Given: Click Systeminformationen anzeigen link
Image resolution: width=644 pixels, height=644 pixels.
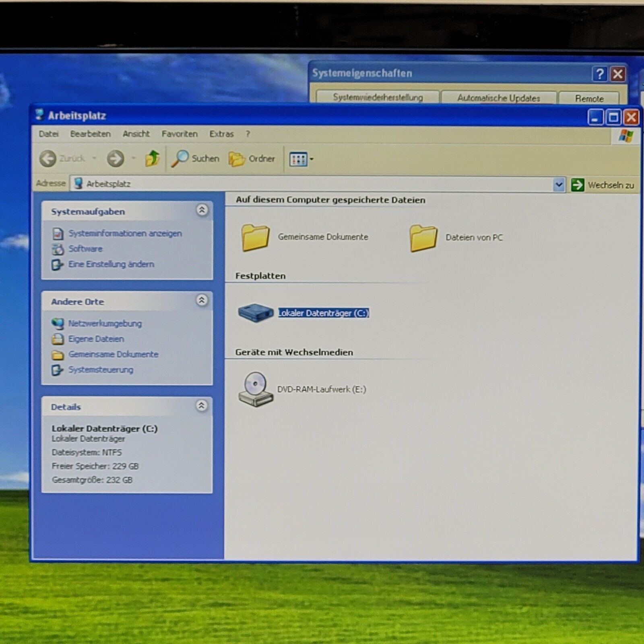Looking at the screenshot, I should [x=125, y=233].
